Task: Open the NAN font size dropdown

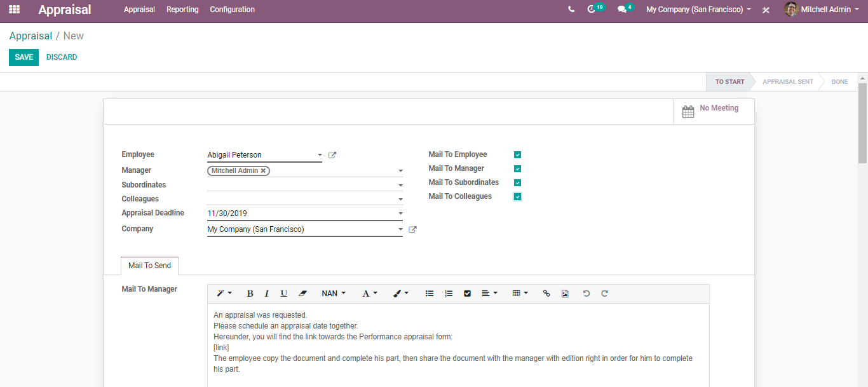Action: (334, 294)
